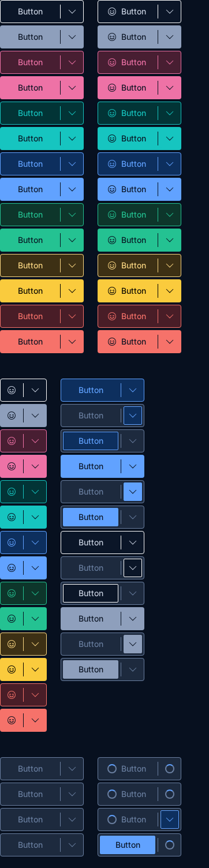Click smiley on icon-only solid teal button
209x868 pixels.
tap(12, 517)
